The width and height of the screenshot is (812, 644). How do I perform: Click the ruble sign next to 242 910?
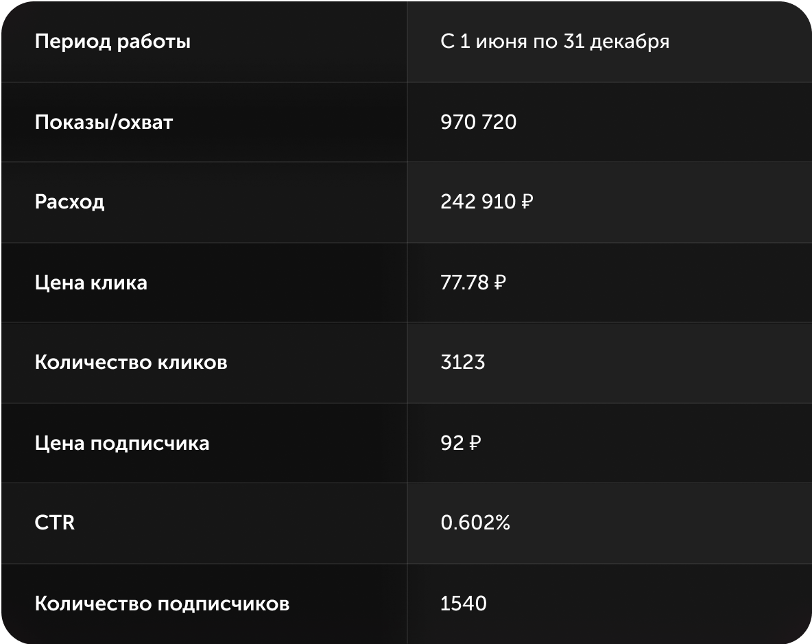pyautogui.click(x=527, y=202)
